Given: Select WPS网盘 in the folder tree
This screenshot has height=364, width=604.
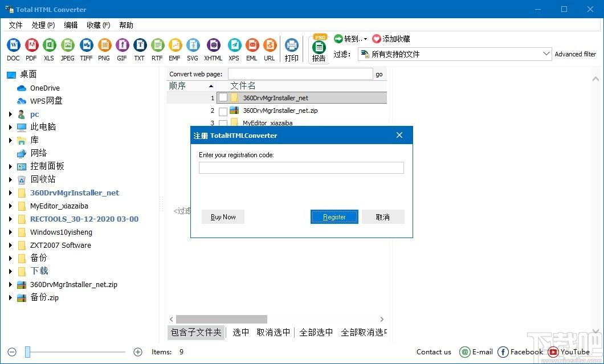Looking at the screenshot, I should pos(46,101).
